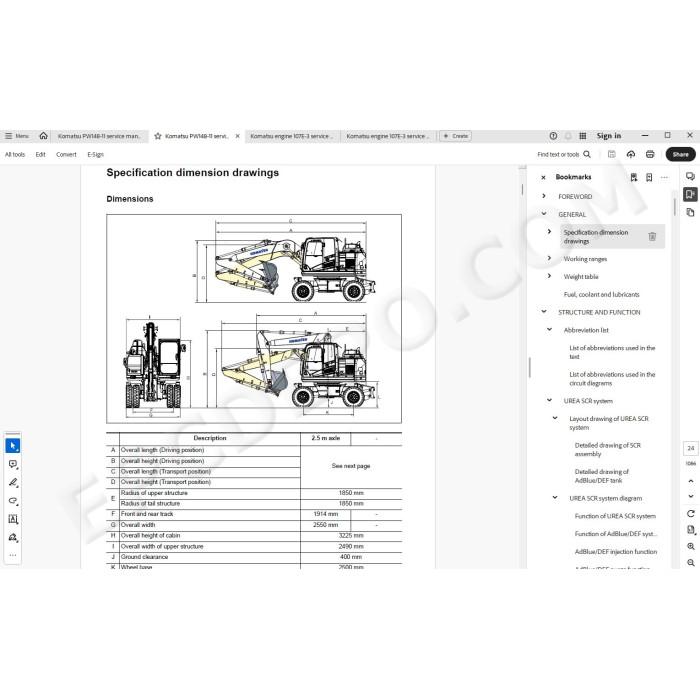Switch to first Komatsu PW148-11 service manual tab
This screenshot has width=700, height=700.
click(x=99, y=136)
